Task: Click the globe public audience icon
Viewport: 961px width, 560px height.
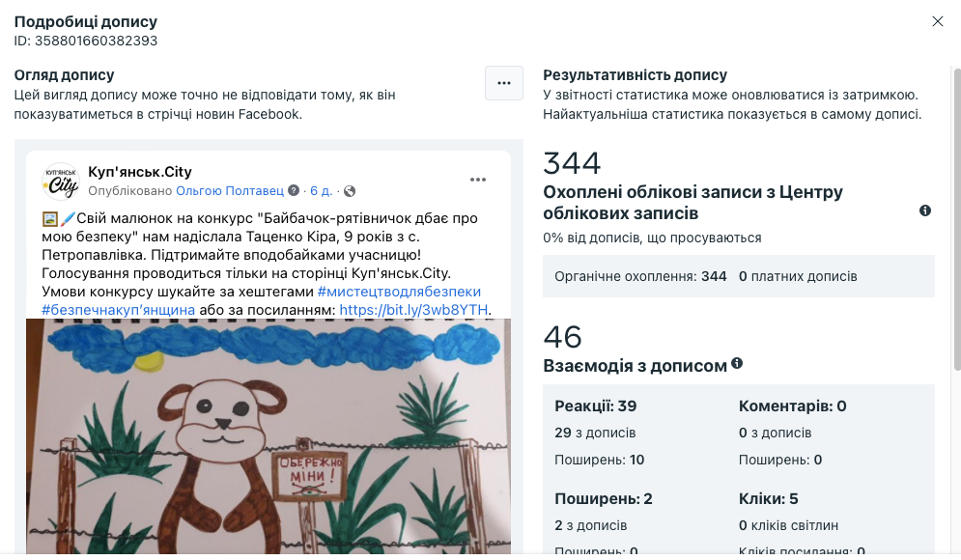Action: click(x=350, y=191)
